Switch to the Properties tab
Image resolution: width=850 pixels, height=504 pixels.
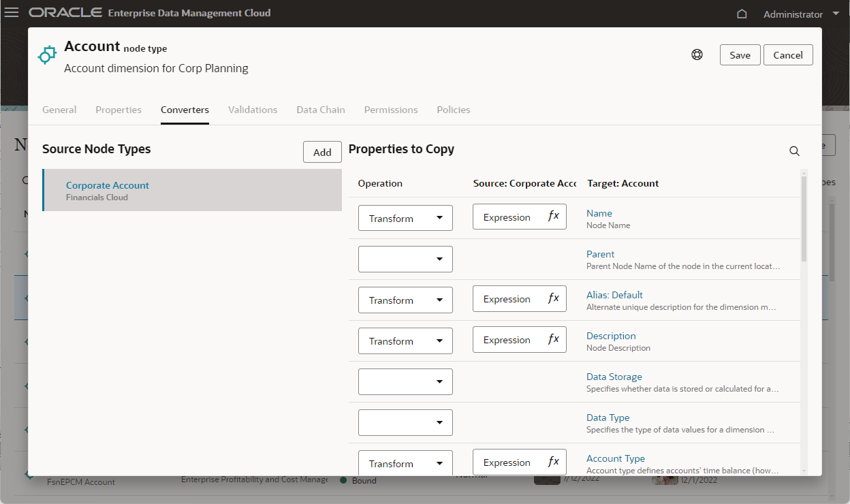(x=119, y=110)
